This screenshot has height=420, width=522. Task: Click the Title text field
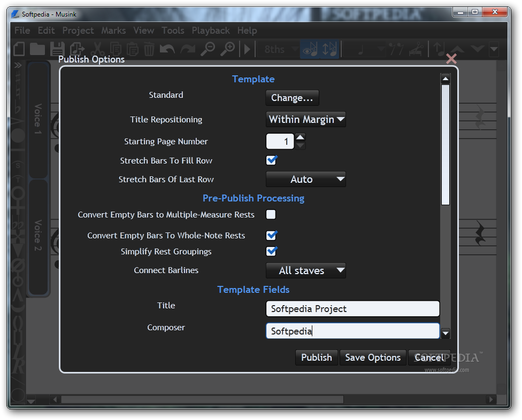[x=352, y=309]
